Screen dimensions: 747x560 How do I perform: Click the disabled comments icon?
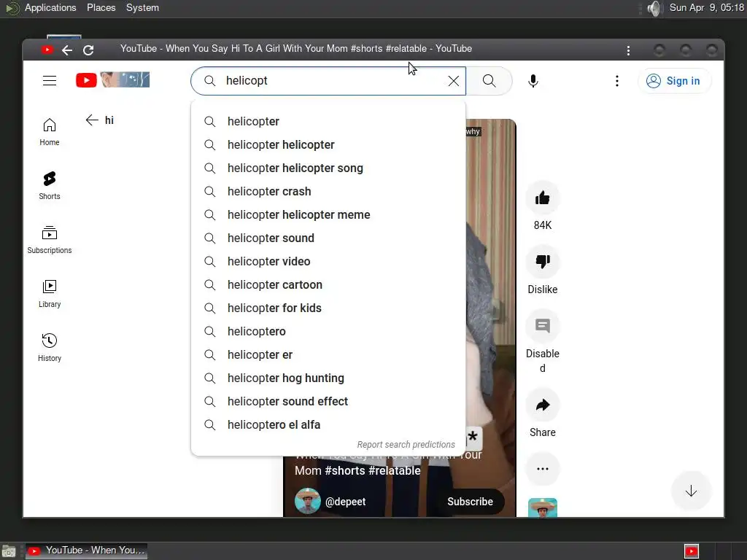tap(543, 326)
